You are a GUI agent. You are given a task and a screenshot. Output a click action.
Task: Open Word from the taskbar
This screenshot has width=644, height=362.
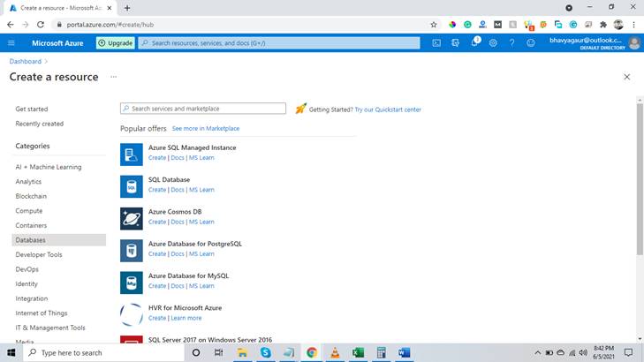404,352
